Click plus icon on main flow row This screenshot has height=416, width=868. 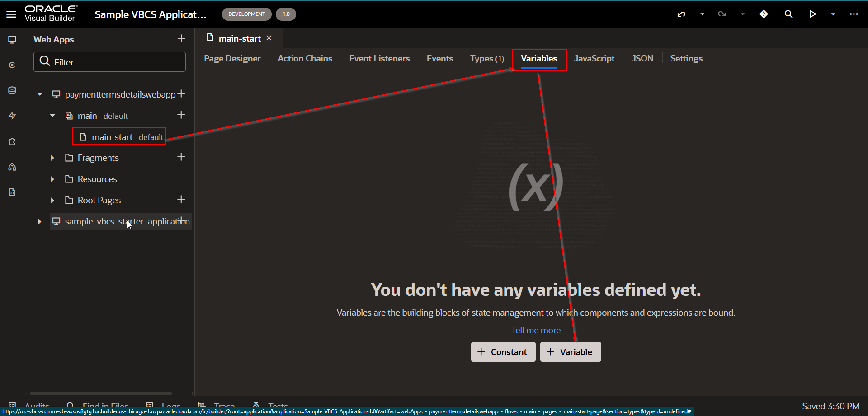click(x=181, y=115)
